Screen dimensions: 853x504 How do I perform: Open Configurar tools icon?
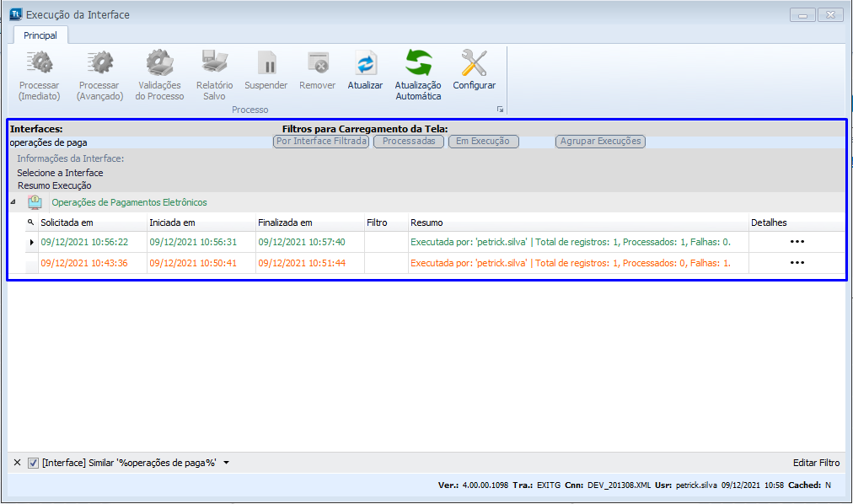(475, 63)
